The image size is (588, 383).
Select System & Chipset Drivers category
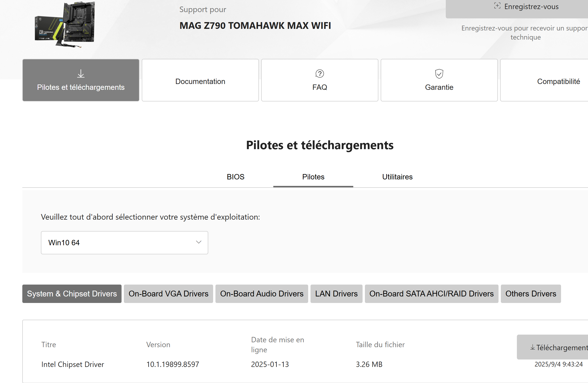tap(72, 294)
